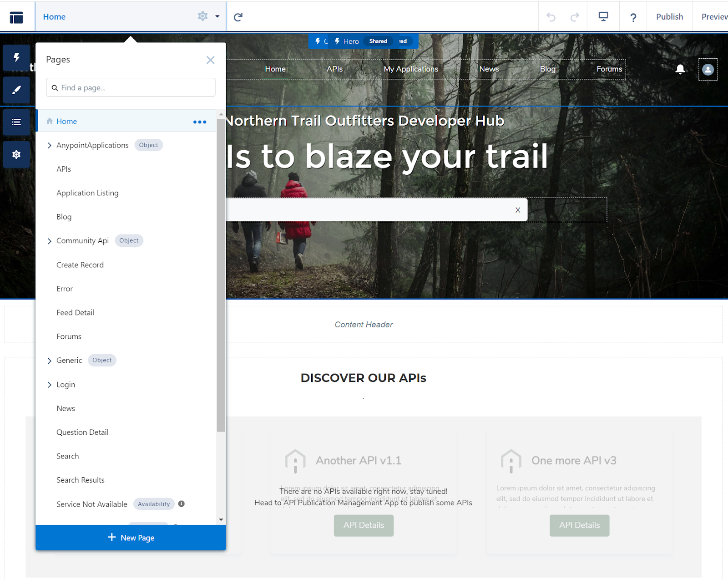Open page settings gear in header
Image resolution: width=728 pixels, height=580 pixels.
click(202, 16)
